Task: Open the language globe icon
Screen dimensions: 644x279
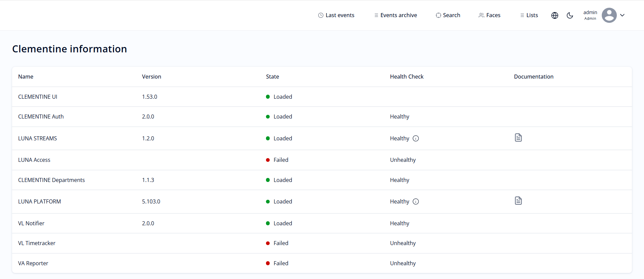Action: tap(555, 15)
